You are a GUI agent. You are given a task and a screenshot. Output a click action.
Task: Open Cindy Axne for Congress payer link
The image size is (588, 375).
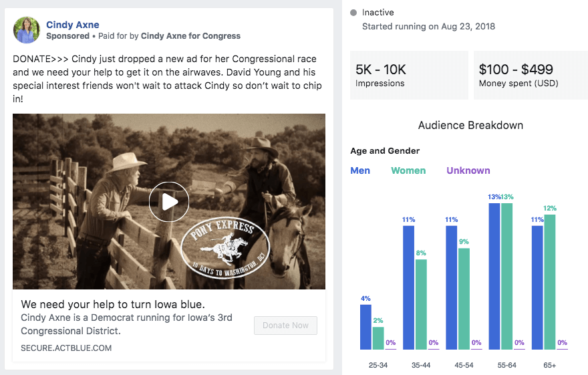190,36
